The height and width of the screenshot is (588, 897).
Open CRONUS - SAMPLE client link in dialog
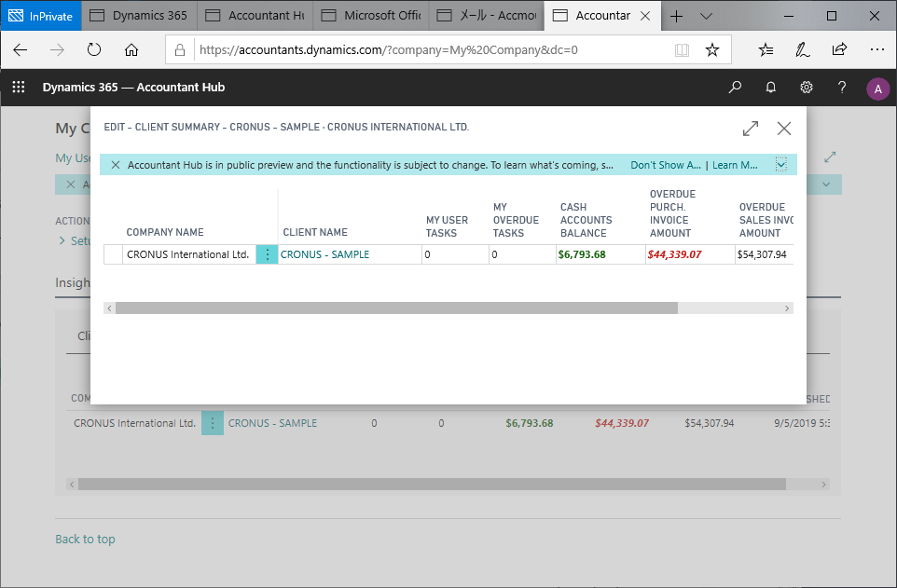[324, 254]
